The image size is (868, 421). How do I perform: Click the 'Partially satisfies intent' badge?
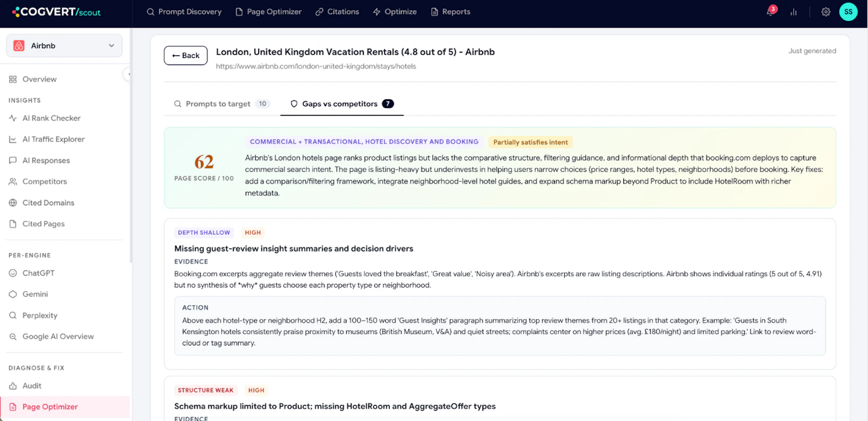[531, 142]
